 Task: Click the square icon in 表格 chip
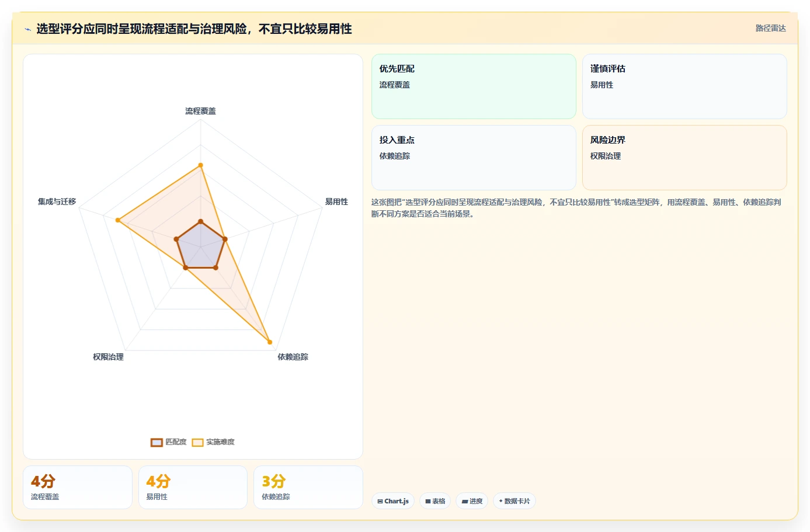428,501
